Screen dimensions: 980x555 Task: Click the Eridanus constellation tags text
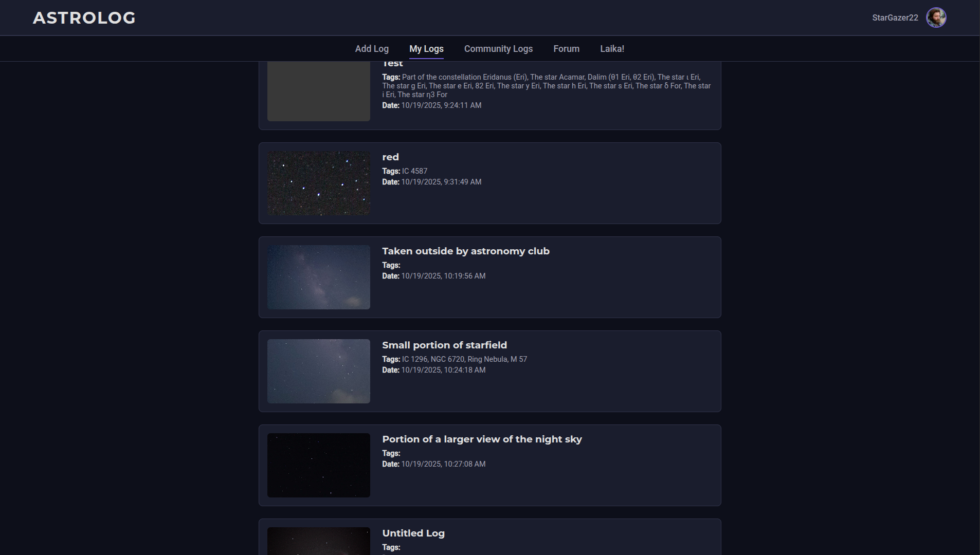click(547, 86)
